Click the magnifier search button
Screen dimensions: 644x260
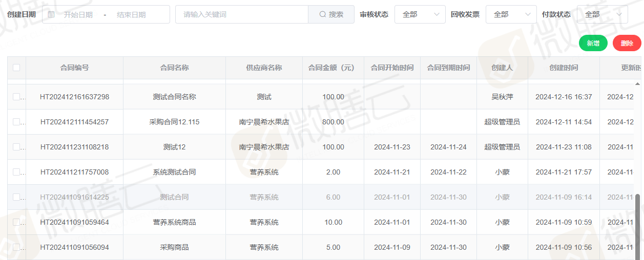[331, 15]
